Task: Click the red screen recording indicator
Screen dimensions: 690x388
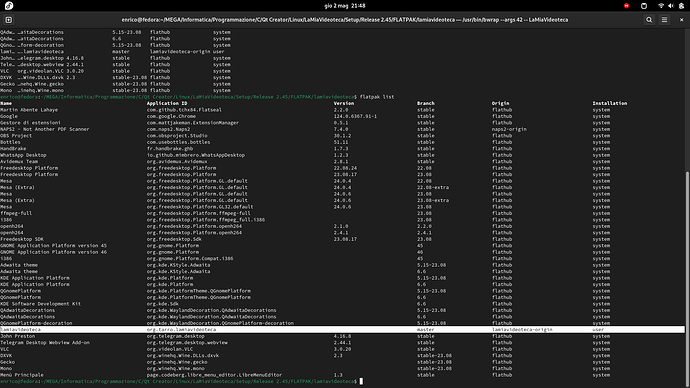Action: [x=626, y=6]
